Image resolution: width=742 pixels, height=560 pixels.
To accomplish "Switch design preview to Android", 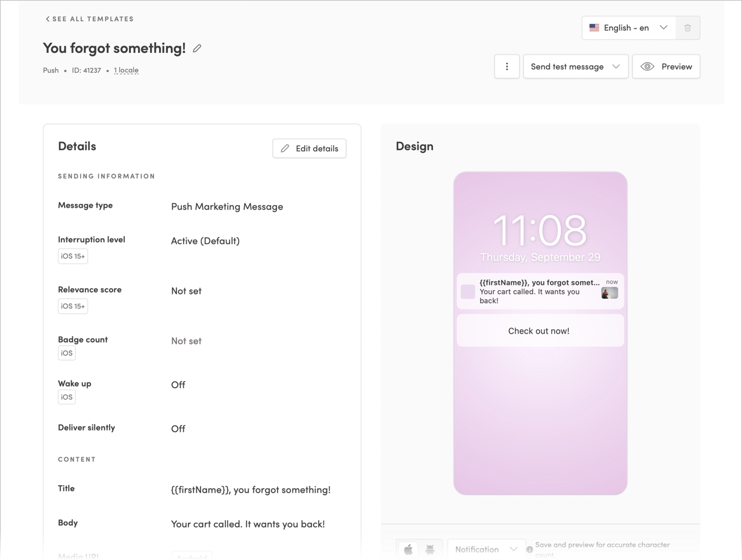I will click(430, 549).
